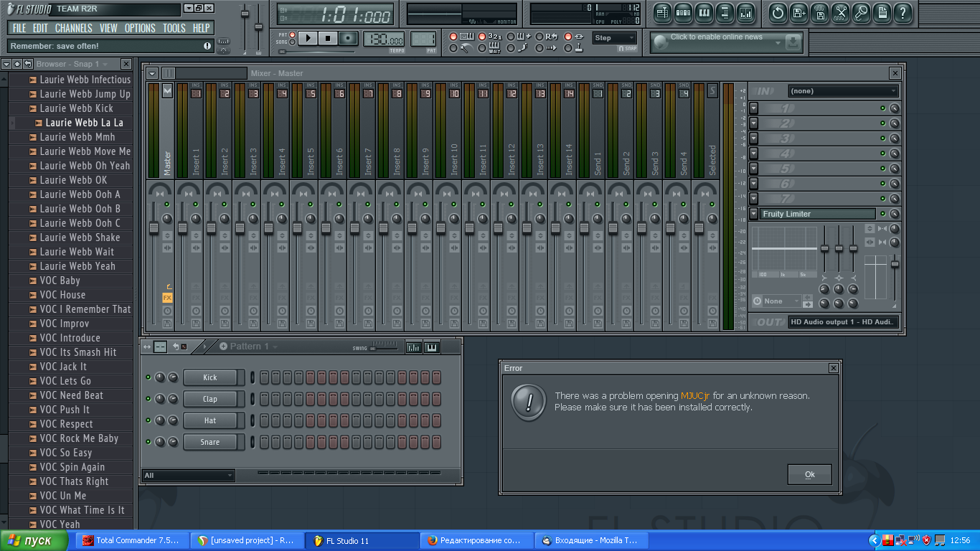The image size is (980, 551).
Task: Open Fruity Limiter slot arrow menu
Action: point(754,214)
